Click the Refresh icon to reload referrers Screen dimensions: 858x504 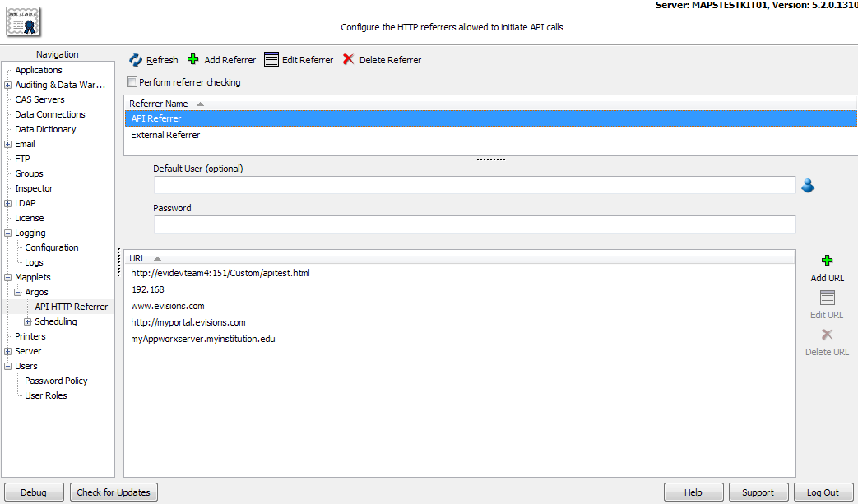pos(153,59)
